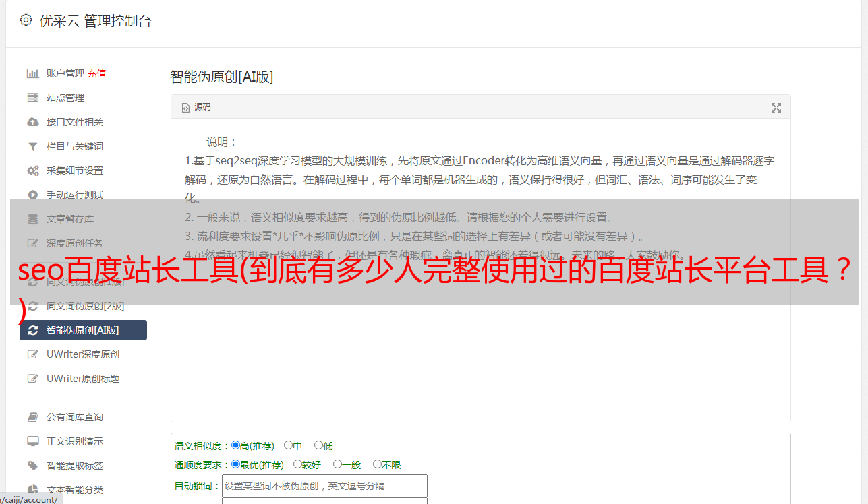
Task: Select 语义相似度 低 radio option
Action: tap(318, 445)
